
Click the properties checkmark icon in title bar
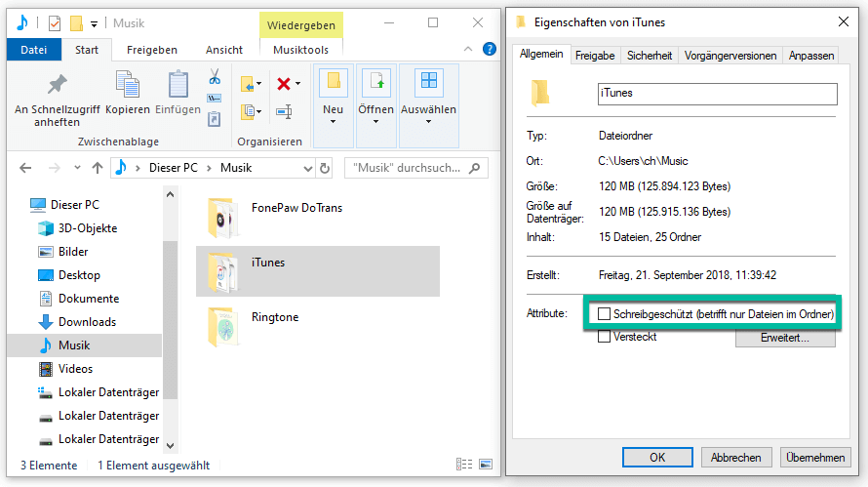pos(55,23)
